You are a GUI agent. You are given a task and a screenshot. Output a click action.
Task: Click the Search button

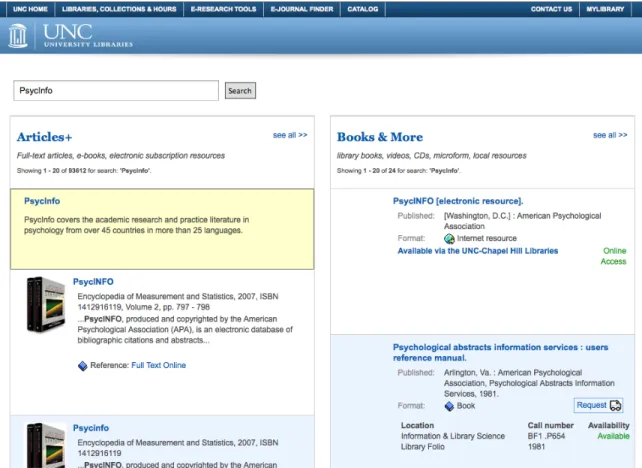[x=240, y=90]
